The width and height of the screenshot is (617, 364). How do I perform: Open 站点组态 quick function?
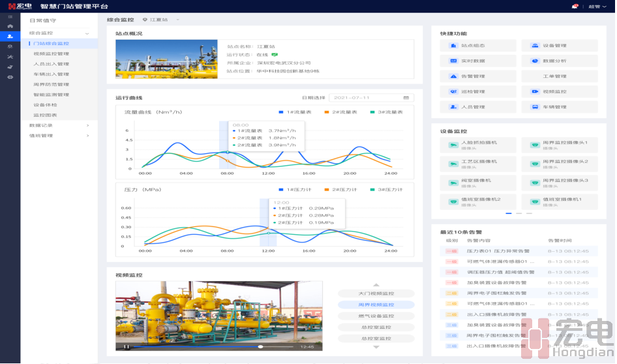(478, 46)
